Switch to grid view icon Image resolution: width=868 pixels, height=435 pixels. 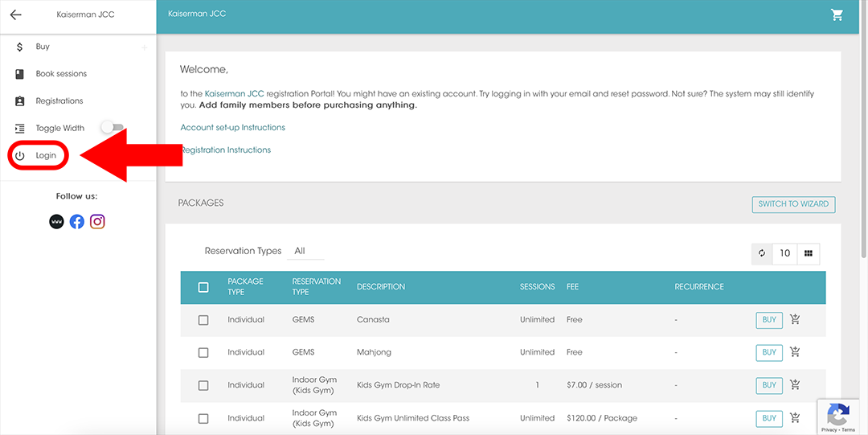(x=809, y=253)
